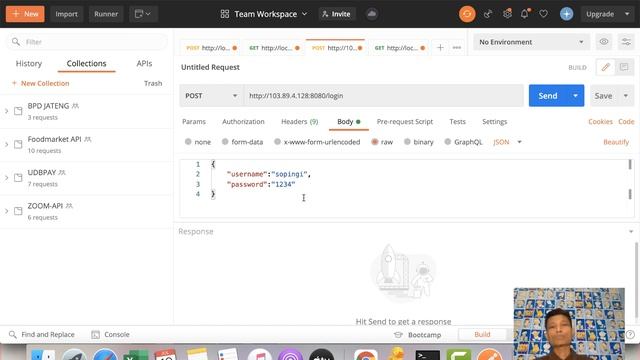Click the orange sync icon
The height and width of the screenshot is (360, 640).
coord(467,14)
